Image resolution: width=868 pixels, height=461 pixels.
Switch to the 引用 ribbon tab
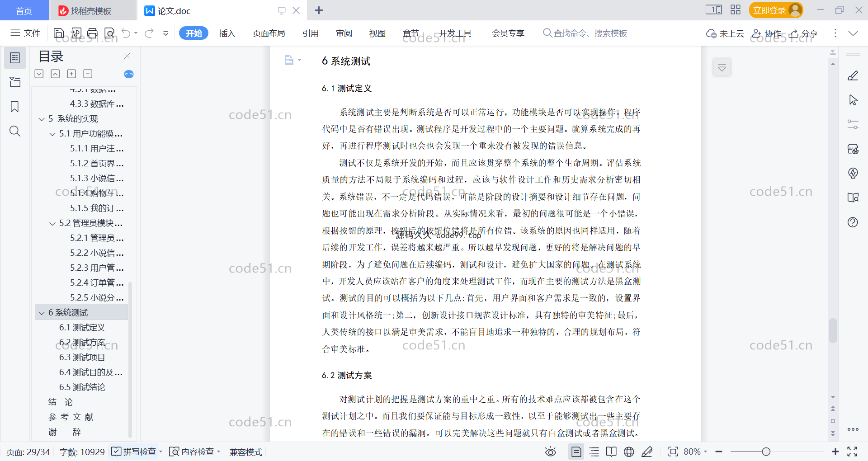coord(311,33)
